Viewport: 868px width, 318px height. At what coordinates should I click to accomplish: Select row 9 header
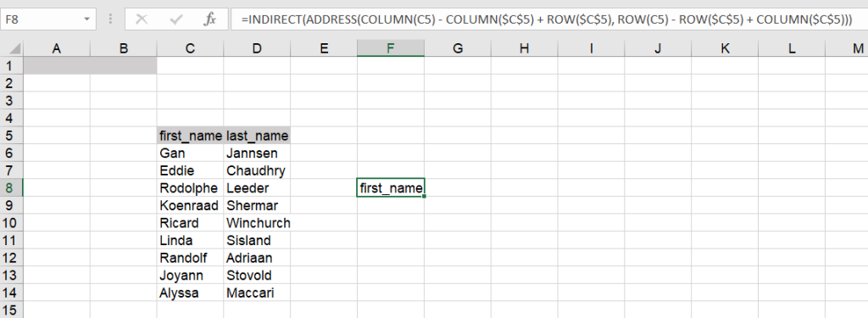pyautogui.click(x=11, y=205)
